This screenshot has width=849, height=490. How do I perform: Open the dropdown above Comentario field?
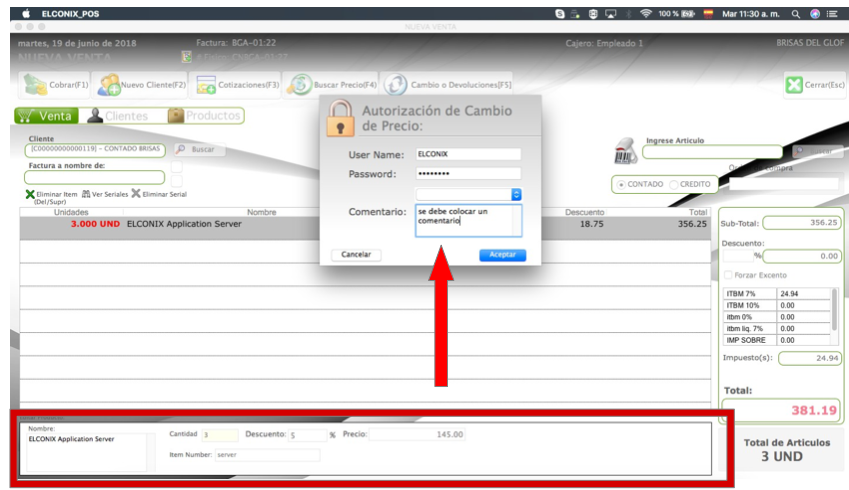point(468,194)
